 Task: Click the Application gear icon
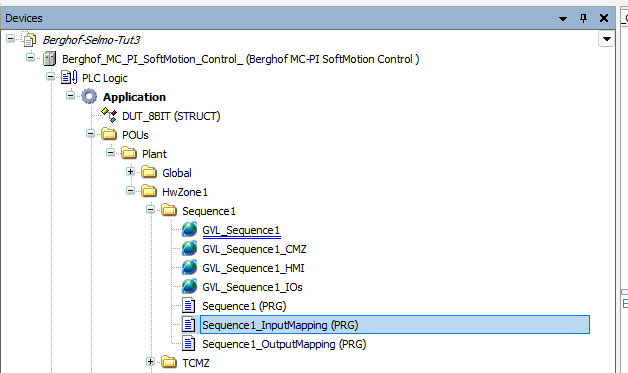pos(89,97)
